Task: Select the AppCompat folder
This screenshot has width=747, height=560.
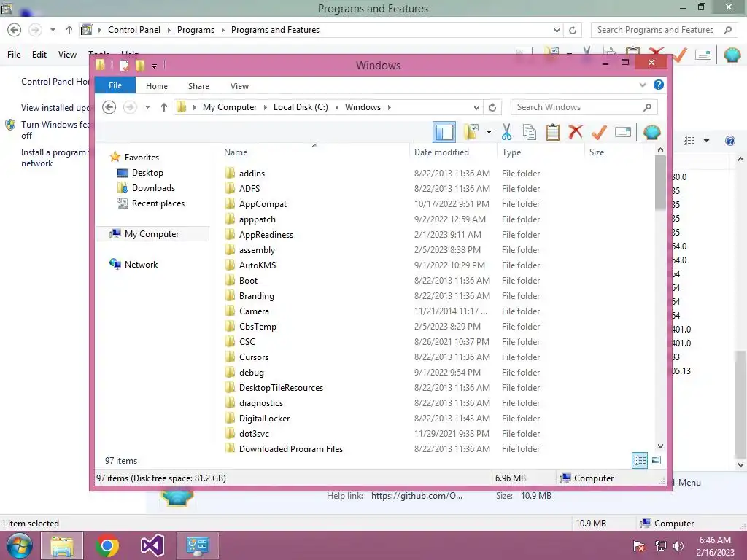Action: pos(263,204)
